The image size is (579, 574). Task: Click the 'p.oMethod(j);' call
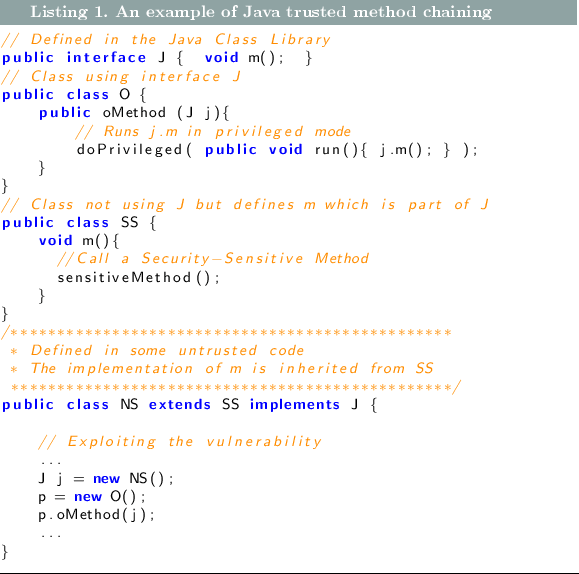[96, 515]
